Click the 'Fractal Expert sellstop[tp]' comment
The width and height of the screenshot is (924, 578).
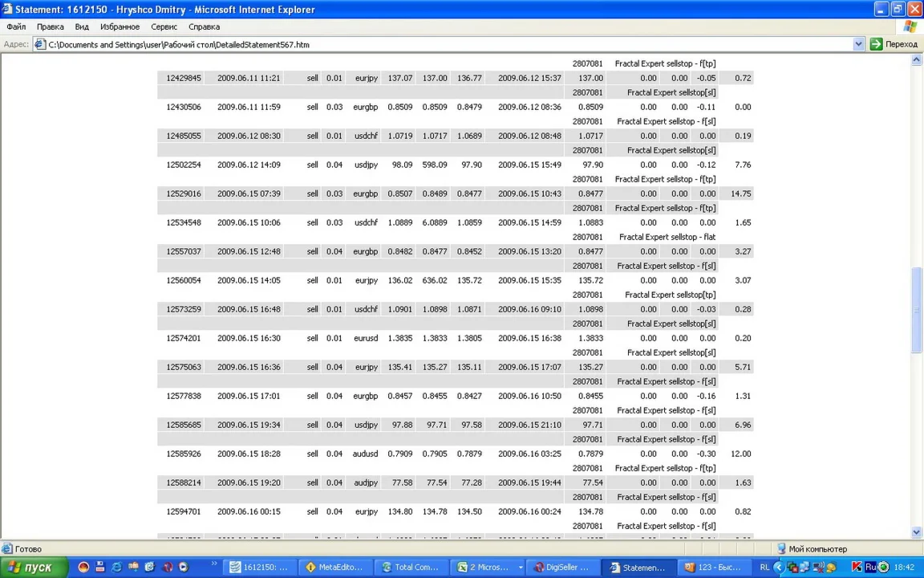[670, 295]
